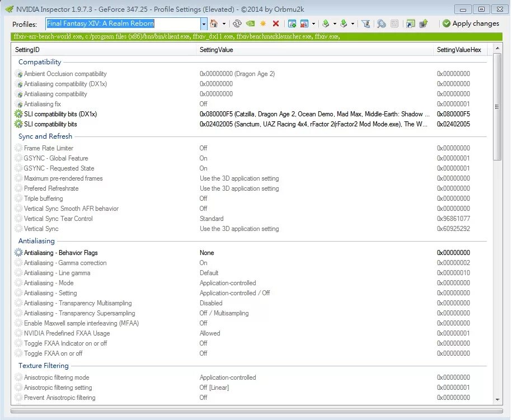This screenshot has width=512, height=420.
Task: Click Sync and Refresh section header
Action: pos(45,136)
